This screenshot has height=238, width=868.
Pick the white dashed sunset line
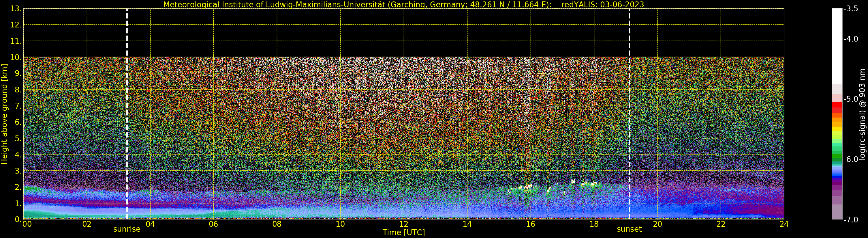click(x=629, y=114)
